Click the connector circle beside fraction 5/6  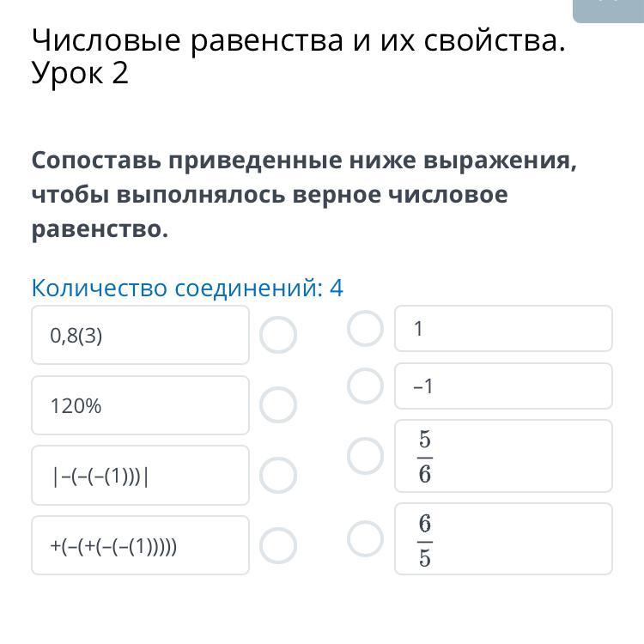tap(365, 456)
